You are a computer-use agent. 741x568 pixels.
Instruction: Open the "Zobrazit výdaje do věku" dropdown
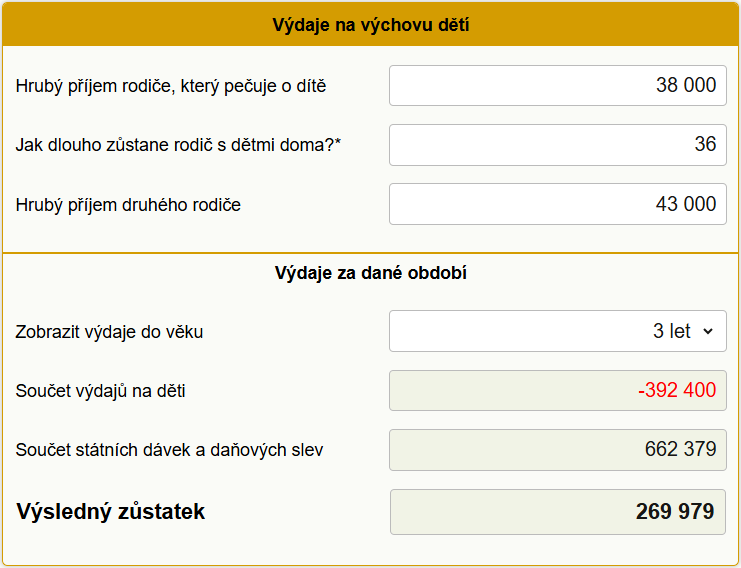(557, 331)
